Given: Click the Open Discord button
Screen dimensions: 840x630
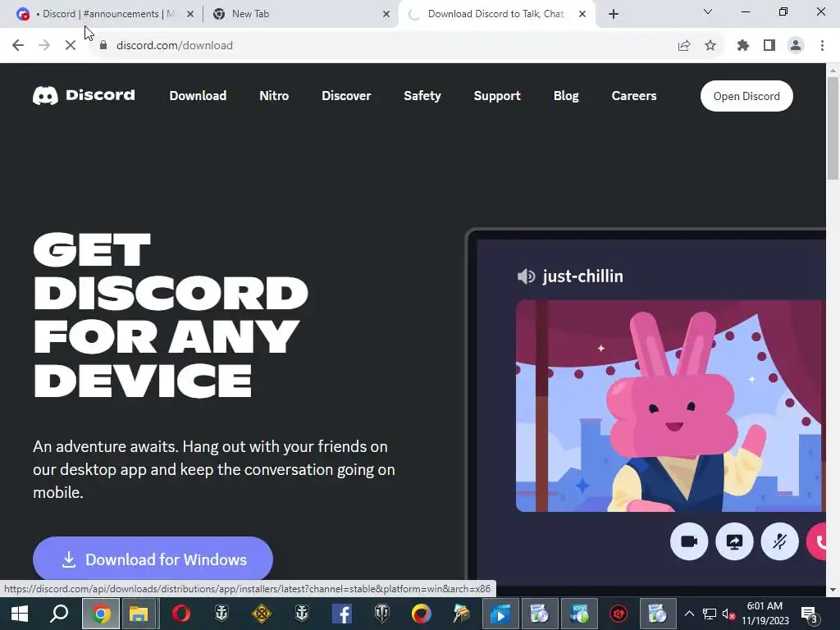Looking at the screenshot, I should pyautogui.click(x=746, y=96).
